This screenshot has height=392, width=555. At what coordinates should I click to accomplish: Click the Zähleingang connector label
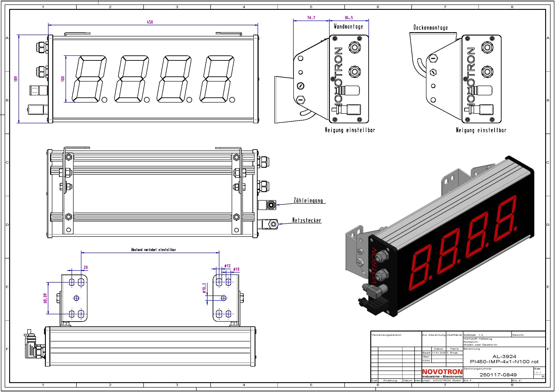(308, 201)
